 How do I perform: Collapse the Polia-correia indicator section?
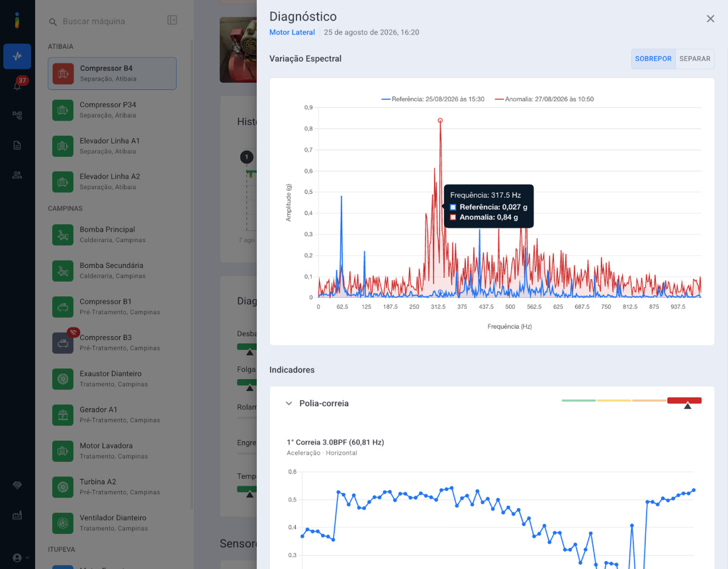click(x=289, y=404)
